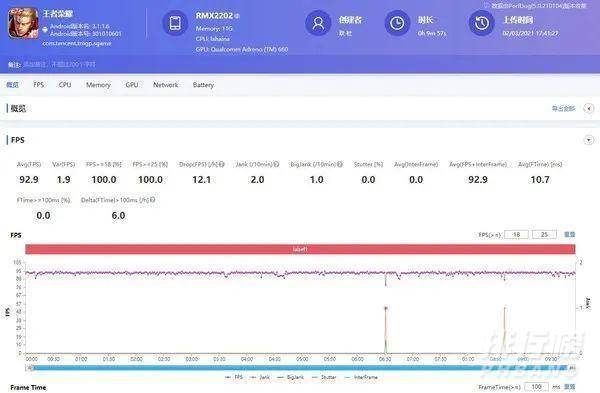Click the FrameTime(>=) field showing 100

pos(536,387)
